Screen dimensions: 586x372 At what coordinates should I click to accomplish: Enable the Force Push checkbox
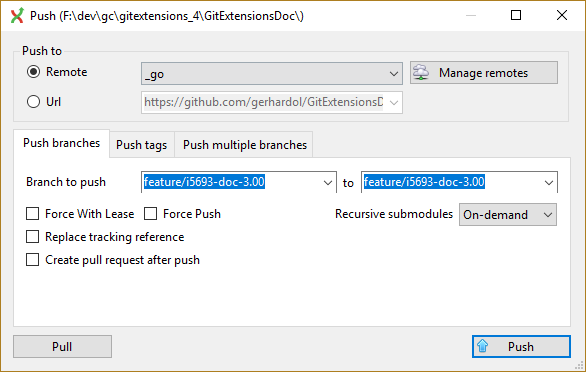[150, 214]
